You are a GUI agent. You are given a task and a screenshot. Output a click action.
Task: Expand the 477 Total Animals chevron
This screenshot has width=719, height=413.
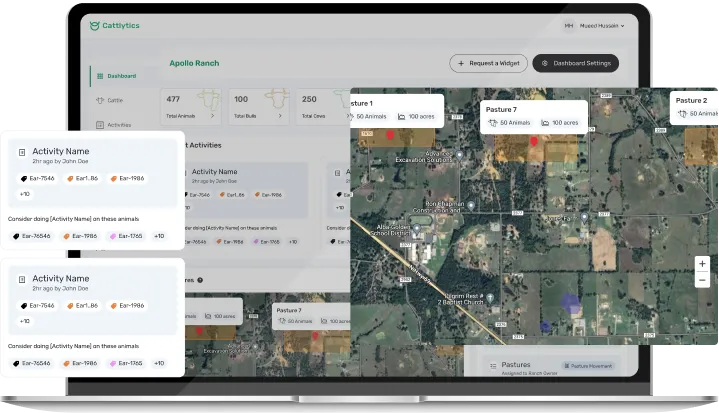tap(212, 116)
